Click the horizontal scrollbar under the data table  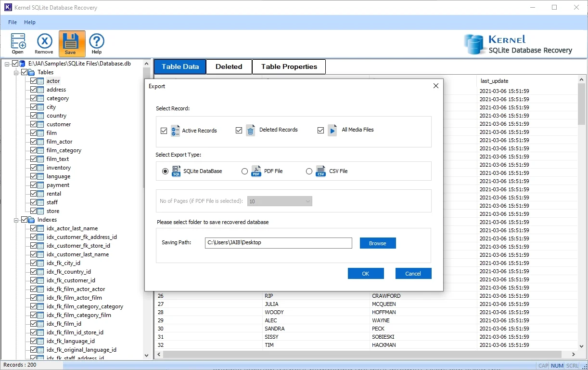pos(366,355)
